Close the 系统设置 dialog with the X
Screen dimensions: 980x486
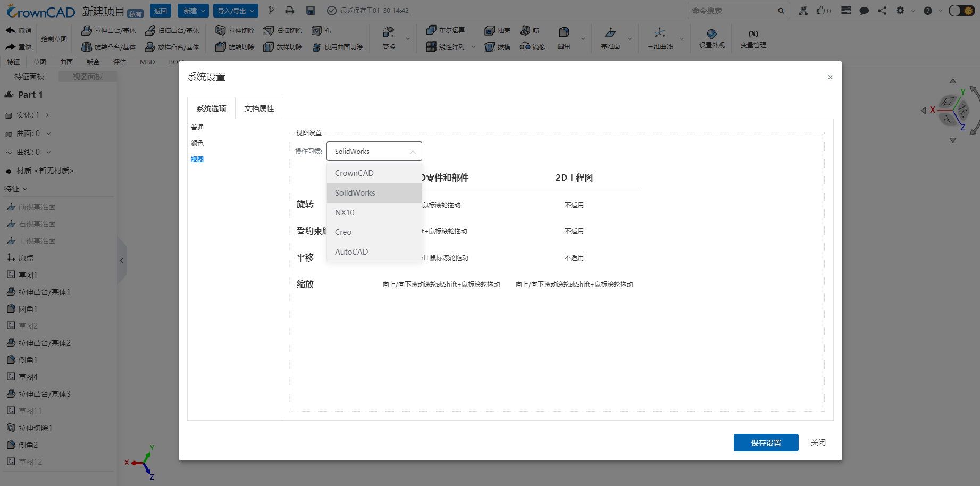(x=830, y=77)
